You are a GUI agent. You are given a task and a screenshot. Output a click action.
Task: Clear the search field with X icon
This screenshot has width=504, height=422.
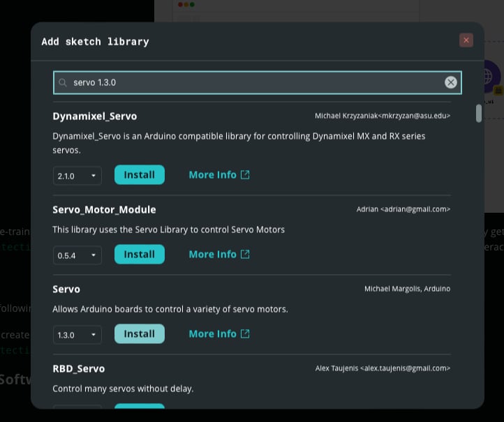[x=451, y=82]
